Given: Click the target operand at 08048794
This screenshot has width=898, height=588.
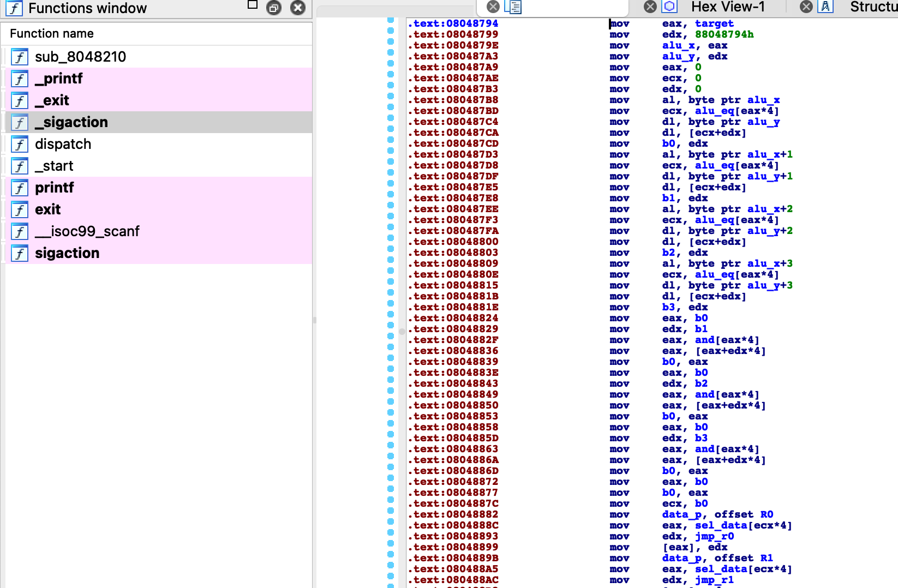Looking at the screenshot, I should tap(714, 23).
